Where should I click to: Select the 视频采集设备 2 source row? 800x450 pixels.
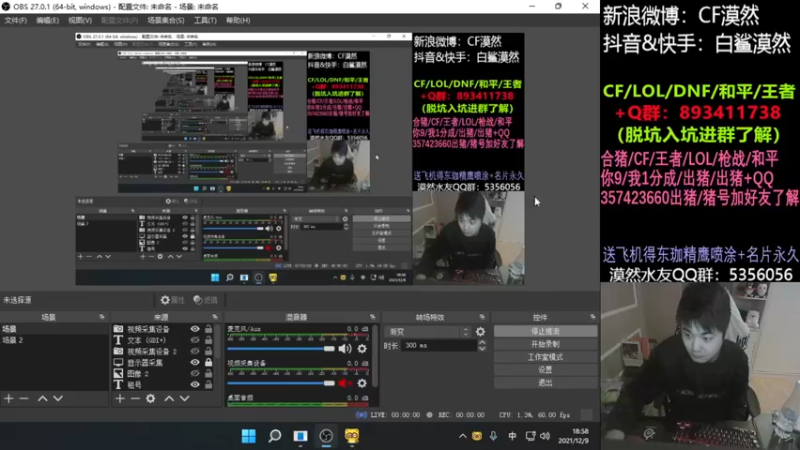163,352
